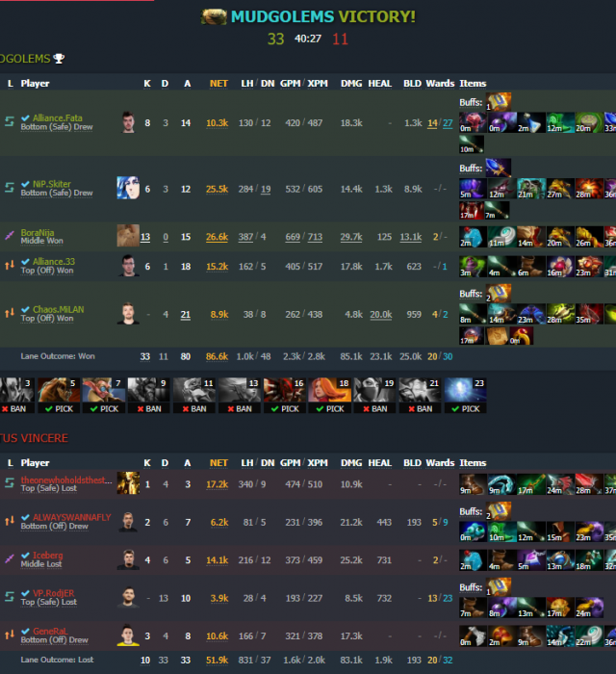616x674 pixels.
Task: Click the trophy icon beside MUDGOLEMS team name
Action: pos(59,59)
